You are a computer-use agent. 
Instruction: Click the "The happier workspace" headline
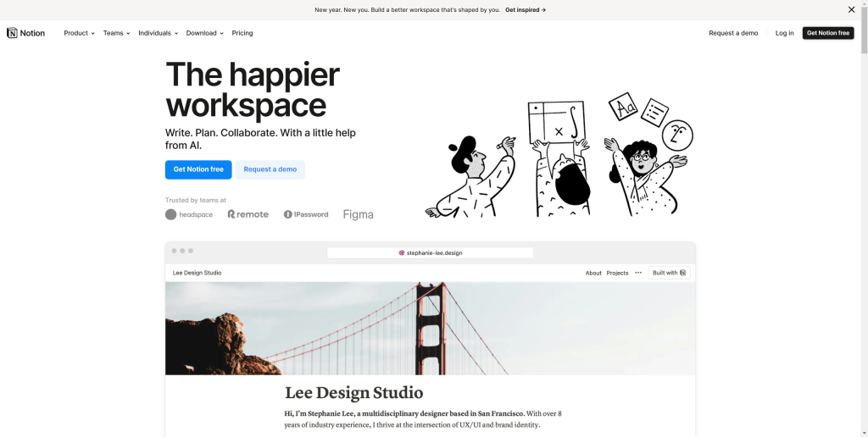(x=253, y=90)
